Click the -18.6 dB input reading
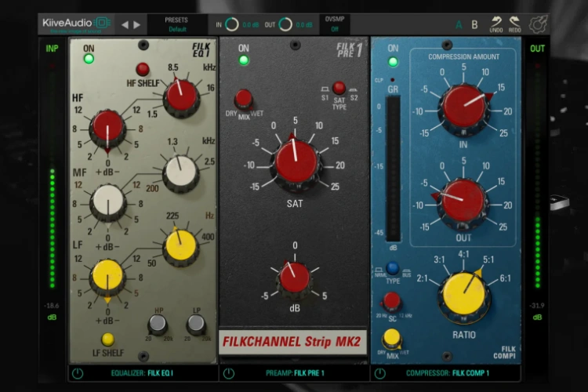The width and height of the screenshot is (588, 392). [52, 306]
